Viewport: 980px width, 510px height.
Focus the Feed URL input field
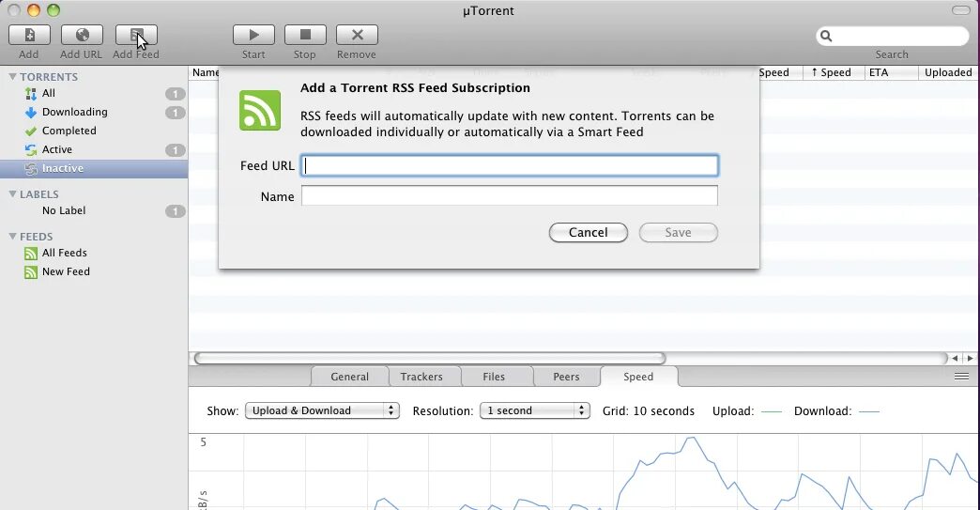(510, 165)
